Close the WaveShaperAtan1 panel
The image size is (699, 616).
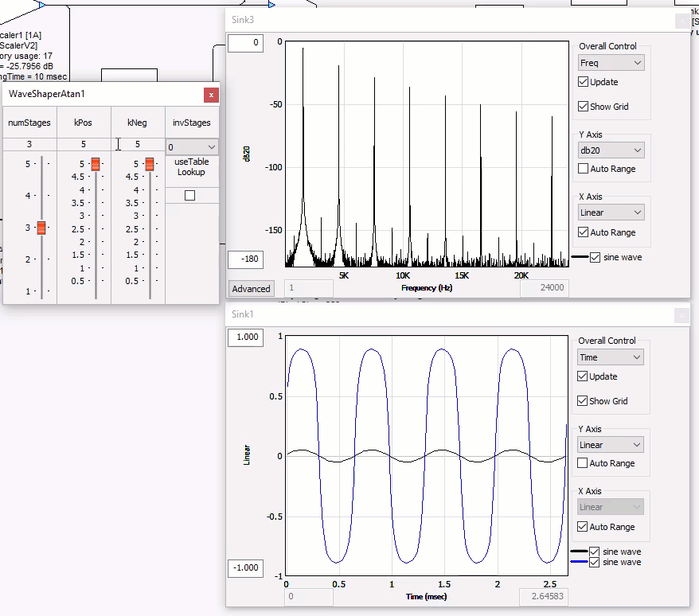[211, 95]
